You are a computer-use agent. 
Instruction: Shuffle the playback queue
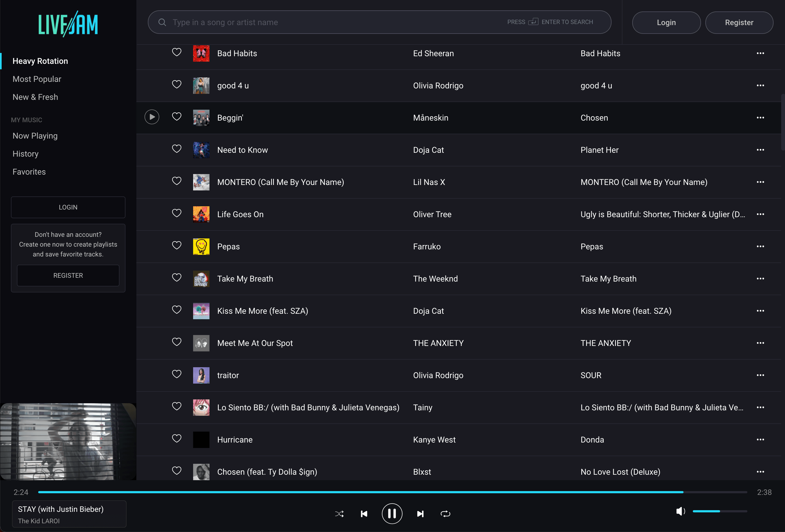point(339,514)
